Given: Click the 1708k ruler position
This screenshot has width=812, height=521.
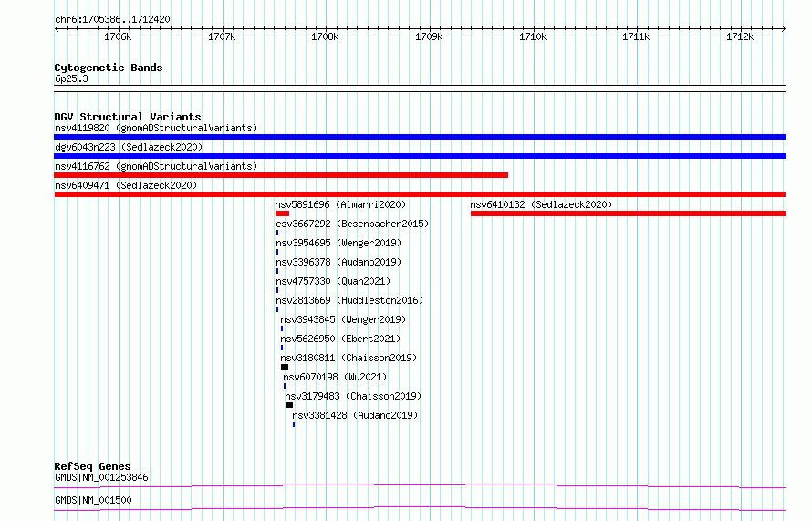Looking at the screenshot, I should pos(325,36).
